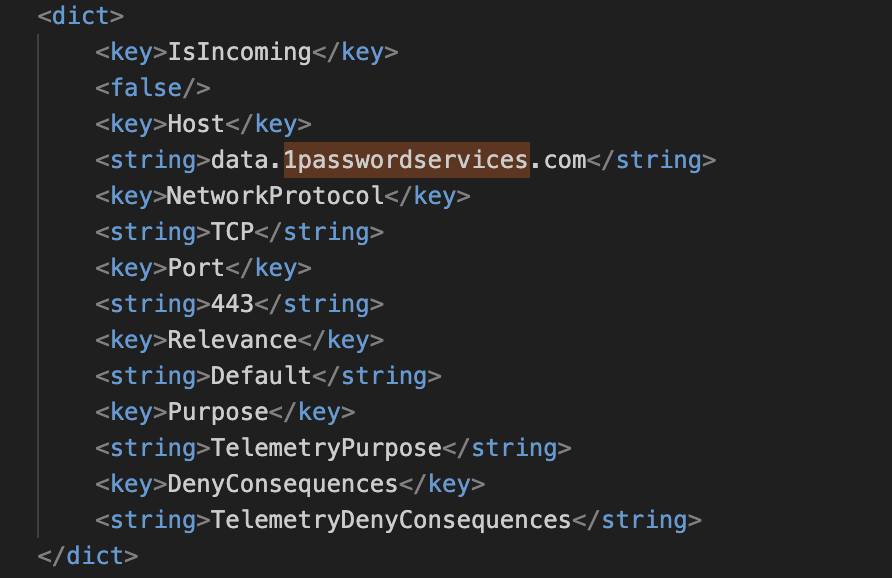Click the closing string tag after TelemetryDenyConsequences
This screenshot has height=578, width=892.
[637, 520]
